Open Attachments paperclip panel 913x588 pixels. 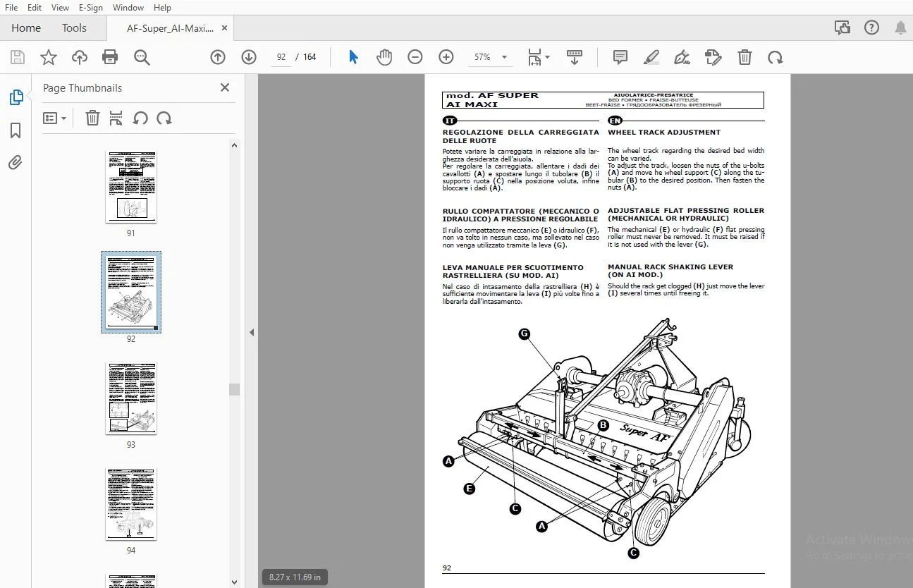(16, 163)
